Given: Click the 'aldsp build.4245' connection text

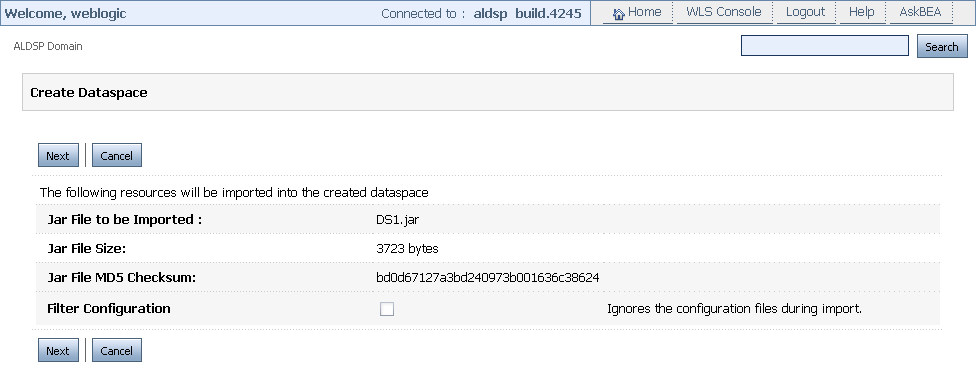Looking at the screenshot, I should coord(528,13).
